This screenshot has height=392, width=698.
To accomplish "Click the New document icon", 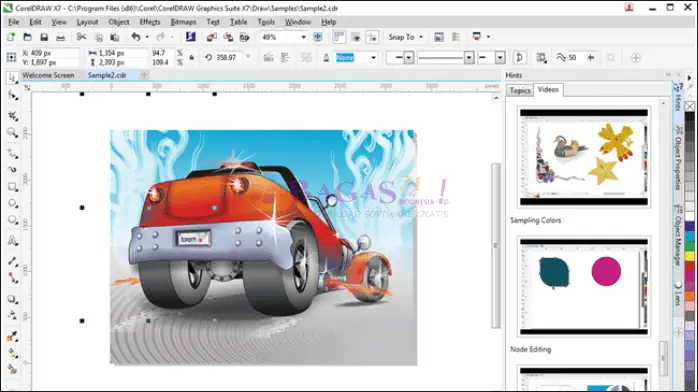I will [11, 37].
